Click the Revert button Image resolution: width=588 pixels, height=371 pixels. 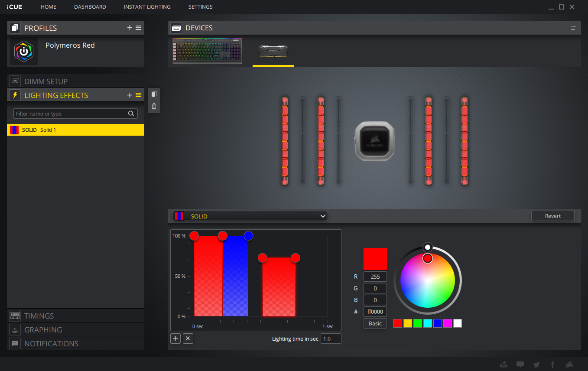(x=552, y=216)
